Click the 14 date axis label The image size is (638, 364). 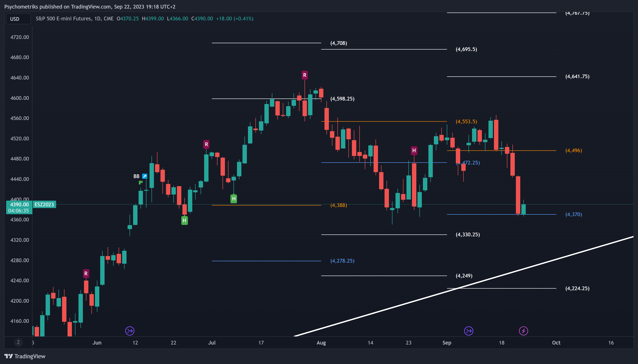370,343
